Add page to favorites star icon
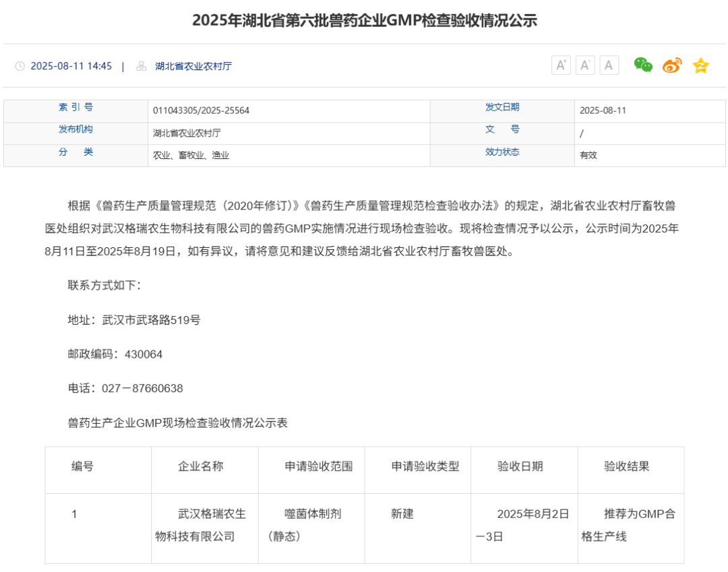728x572 pixels. tap(700, 65)
